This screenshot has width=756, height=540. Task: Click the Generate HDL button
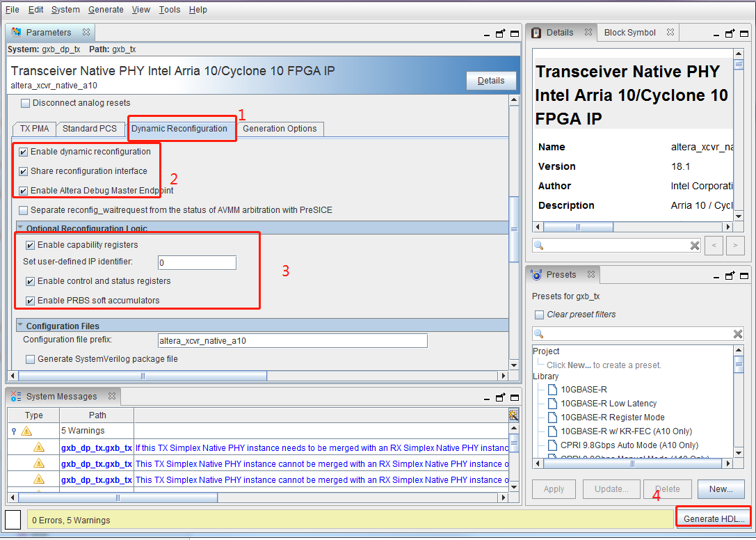coord(714,518)
